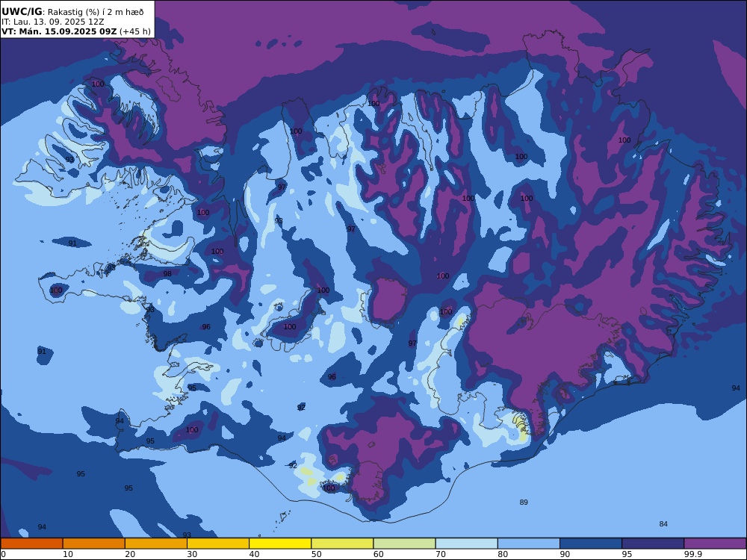The width and height of the screenshot is (747, 560).
Task: Pick the pale yellow 50–60 legend swatch
Action: pyautogui.click(x=343, y=544)
